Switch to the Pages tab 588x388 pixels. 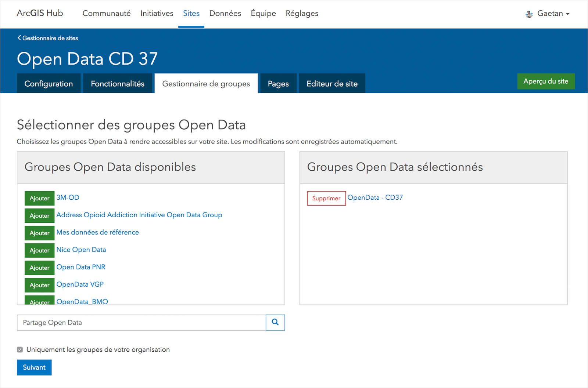[278, 83]
